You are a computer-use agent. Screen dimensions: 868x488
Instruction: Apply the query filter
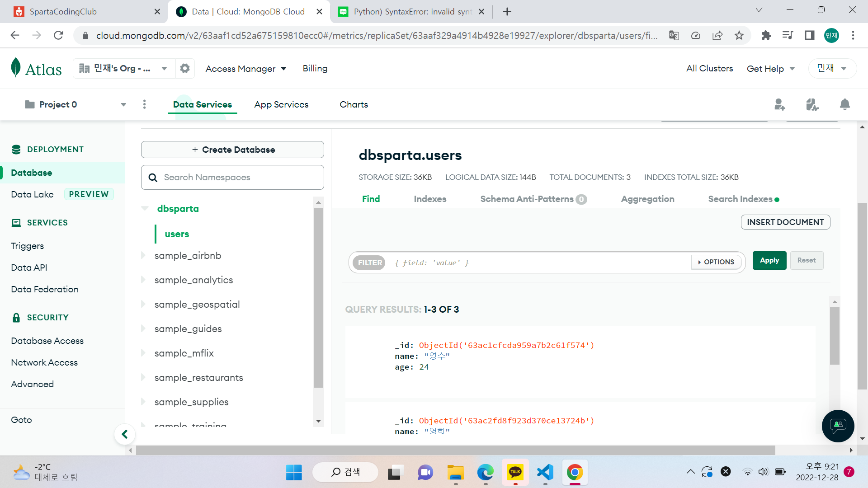pos(769,260)
